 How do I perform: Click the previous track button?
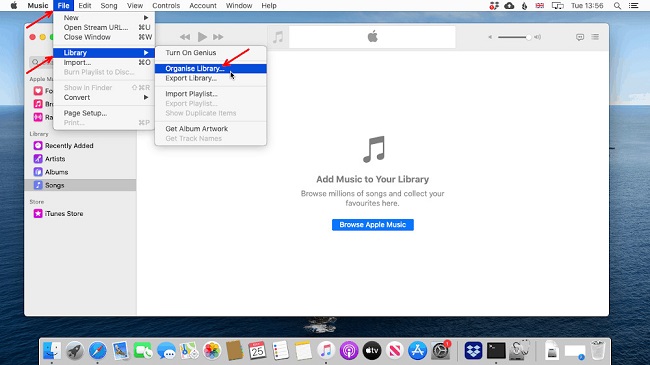tap(185, 37)
